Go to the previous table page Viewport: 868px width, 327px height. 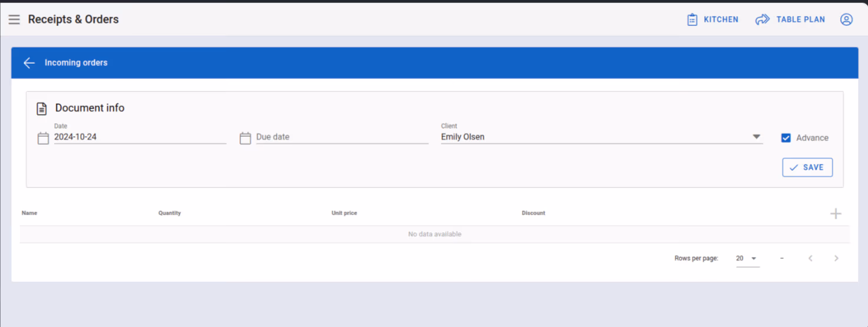810,258
